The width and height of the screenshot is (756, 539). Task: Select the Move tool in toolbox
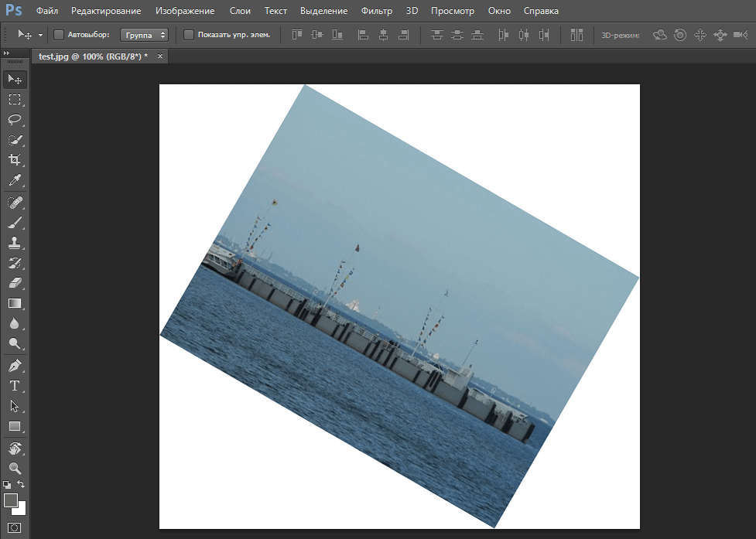coord(15,79)
